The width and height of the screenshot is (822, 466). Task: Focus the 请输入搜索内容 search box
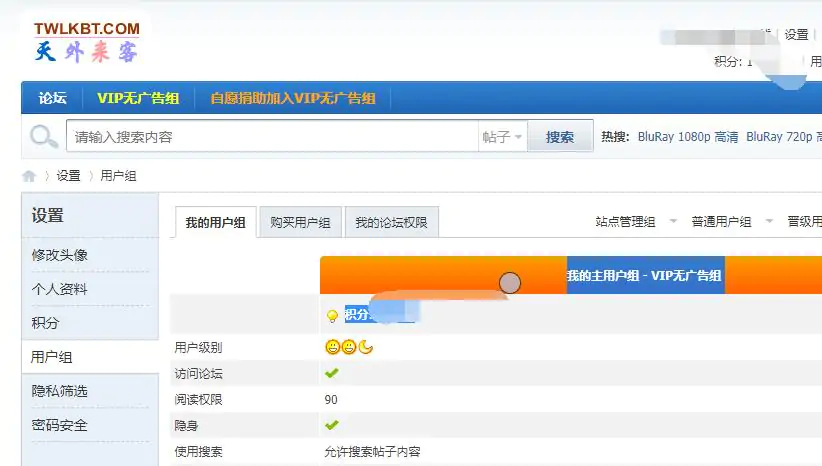pos(272,136)
